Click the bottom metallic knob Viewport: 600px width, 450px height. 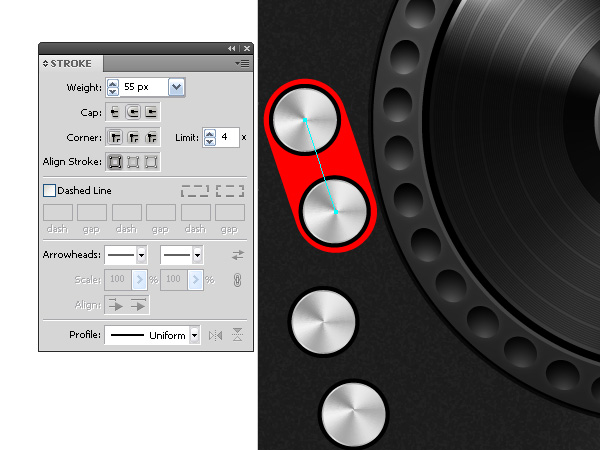point(354,414)
